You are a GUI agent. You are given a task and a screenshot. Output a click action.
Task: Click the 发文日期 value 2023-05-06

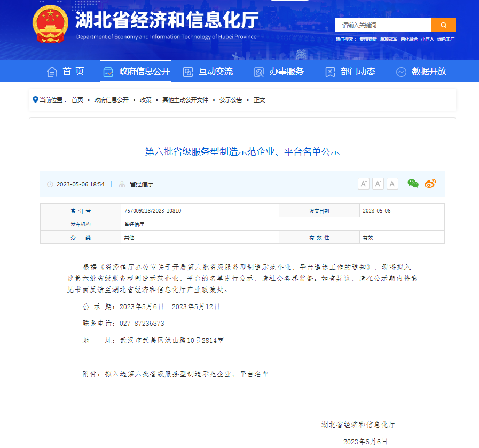click(376, 211)
